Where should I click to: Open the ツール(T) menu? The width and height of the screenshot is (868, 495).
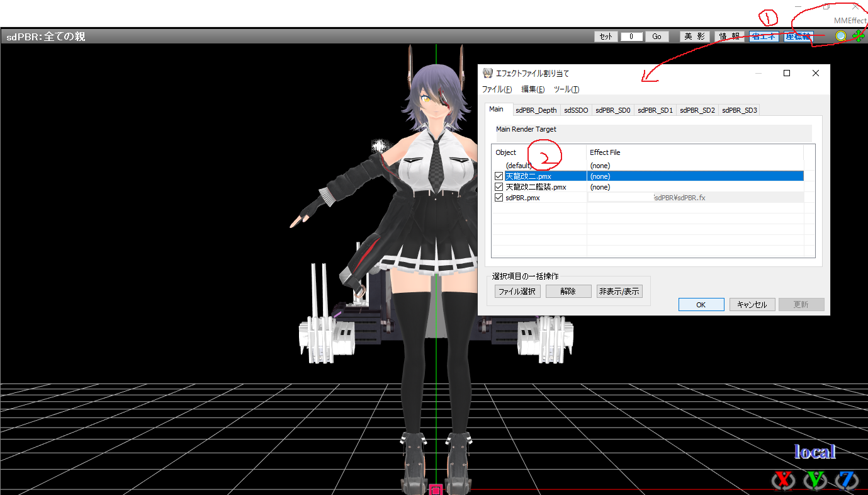point(566,89)
